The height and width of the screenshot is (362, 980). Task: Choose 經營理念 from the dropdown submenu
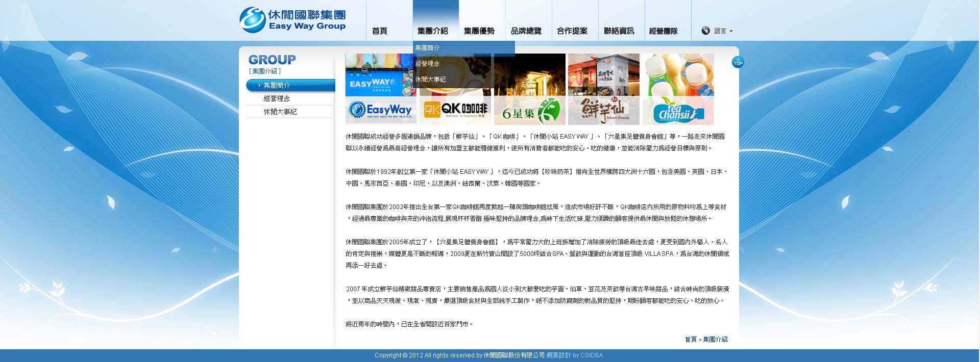click(427, 64)
